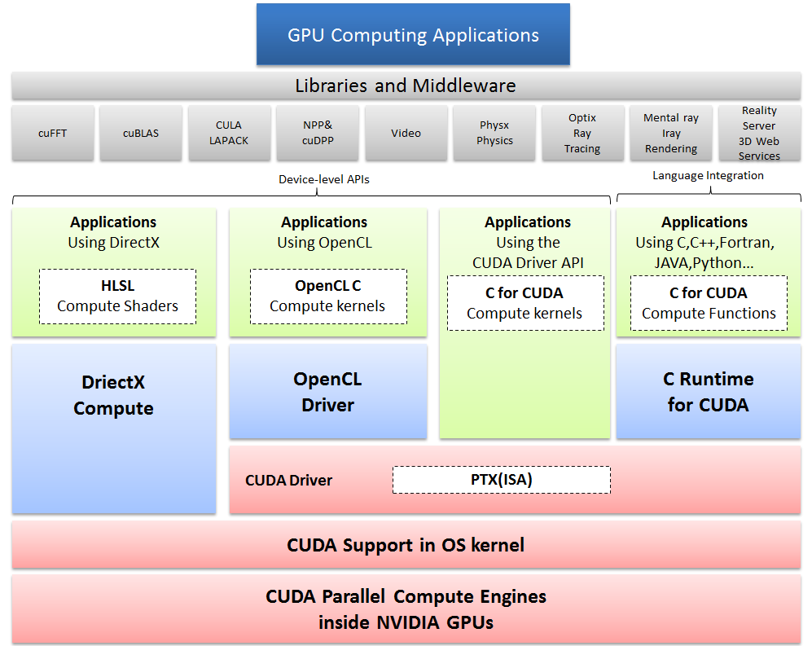Viewport: 812px width, 646px height.
Task: Select the C for CUDA Compute kernels box
Action: point(525,303)
